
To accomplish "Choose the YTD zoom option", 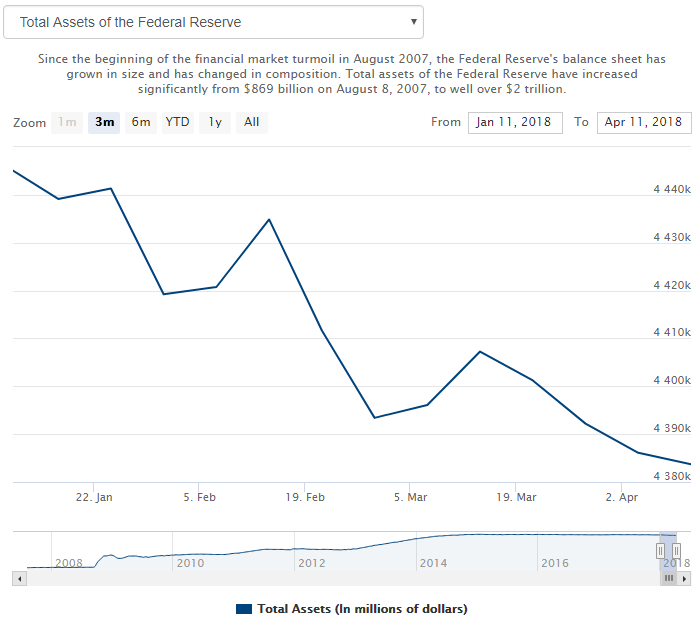I will pyautogui.click(x=178, y=122).
